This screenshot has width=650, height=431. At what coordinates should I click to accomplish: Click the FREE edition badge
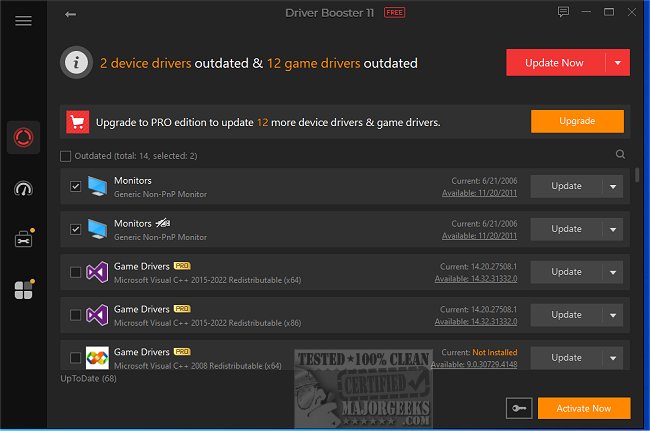coord(395,12)
